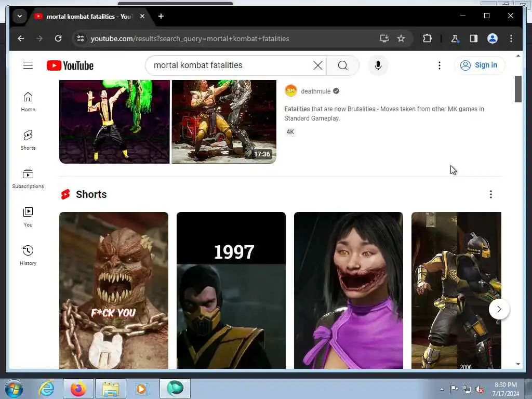Click the YouTube logo
The height and width of the screenshot is (399, 532).
[70, 65]
